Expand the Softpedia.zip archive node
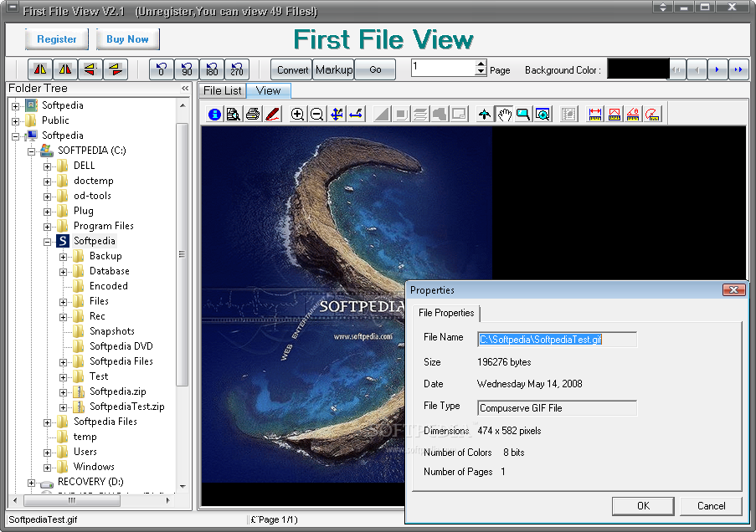 tap(63, 392)
